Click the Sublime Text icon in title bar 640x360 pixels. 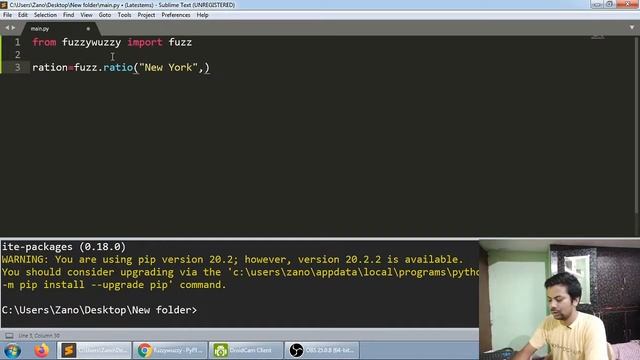click(4, 5)
